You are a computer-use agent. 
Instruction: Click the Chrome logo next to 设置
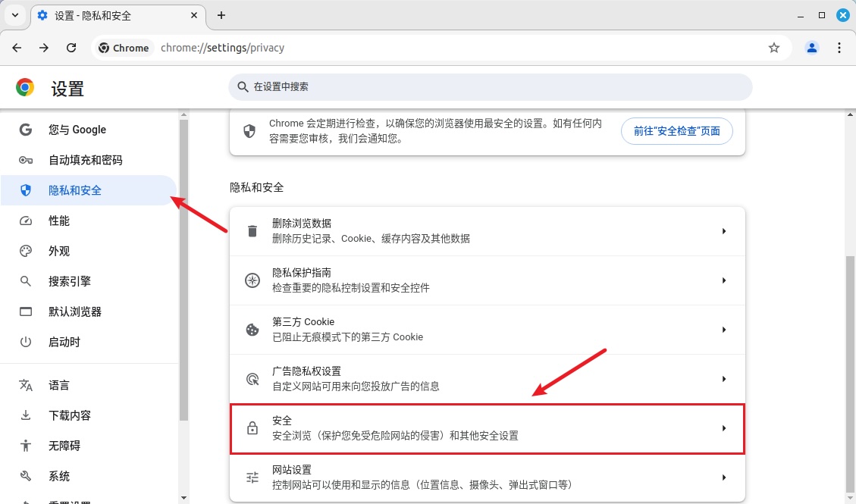click(24, 87)
